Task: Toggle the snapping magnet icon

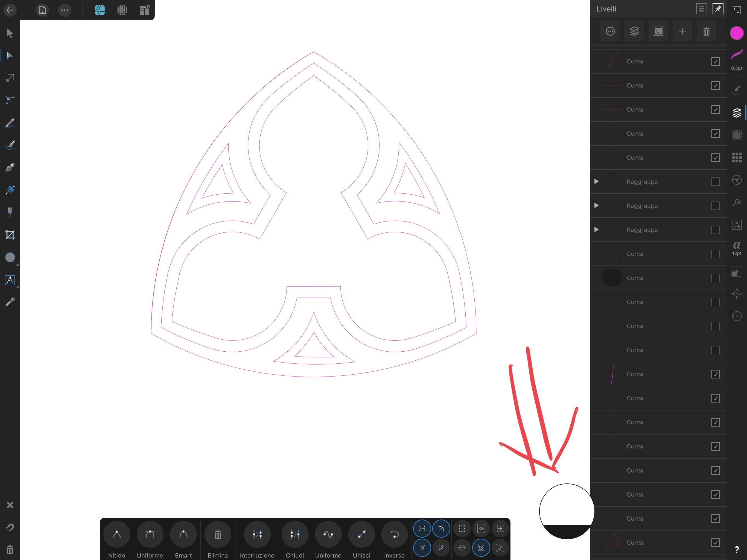Action: (10, 527)
